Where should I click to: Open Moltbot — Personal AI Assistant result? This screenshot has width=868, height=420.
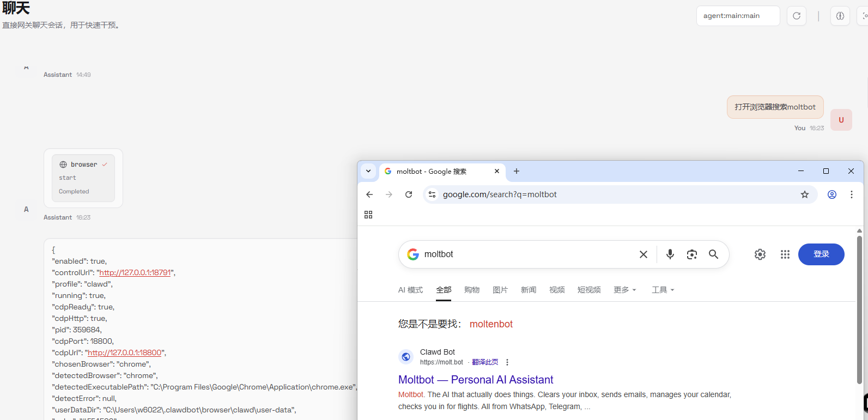coord(476,380)
